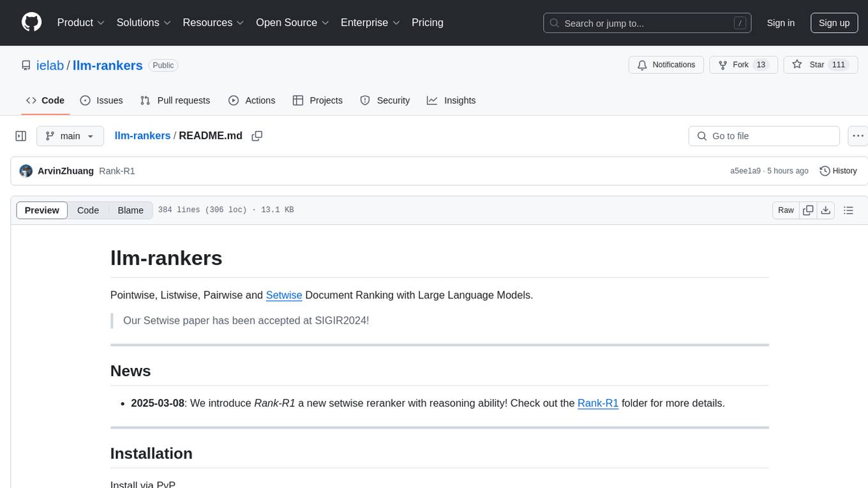This screenshot has width=868, height=488.
Task: Expand the Resources menu
Action: (213, 22)
